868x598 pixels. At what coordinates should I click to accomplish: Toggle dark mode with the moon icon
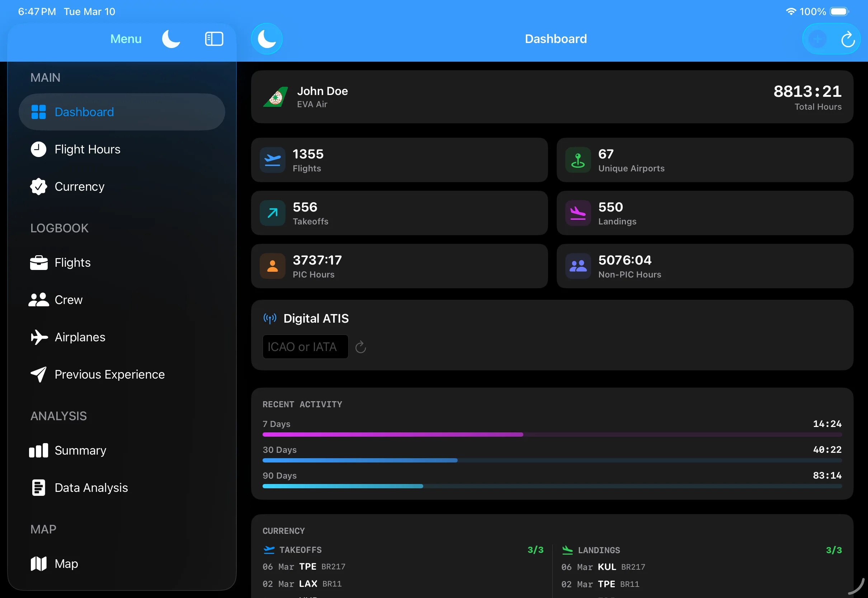[x=171, y=39]
